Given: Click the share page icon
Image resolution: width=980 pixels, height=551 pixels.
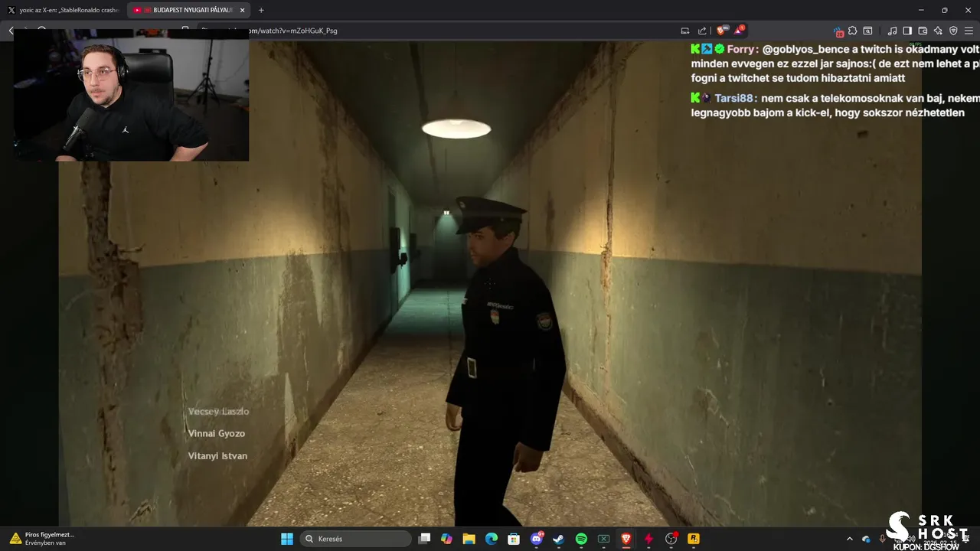Looking at the screenshot, I should click(702, 31).
